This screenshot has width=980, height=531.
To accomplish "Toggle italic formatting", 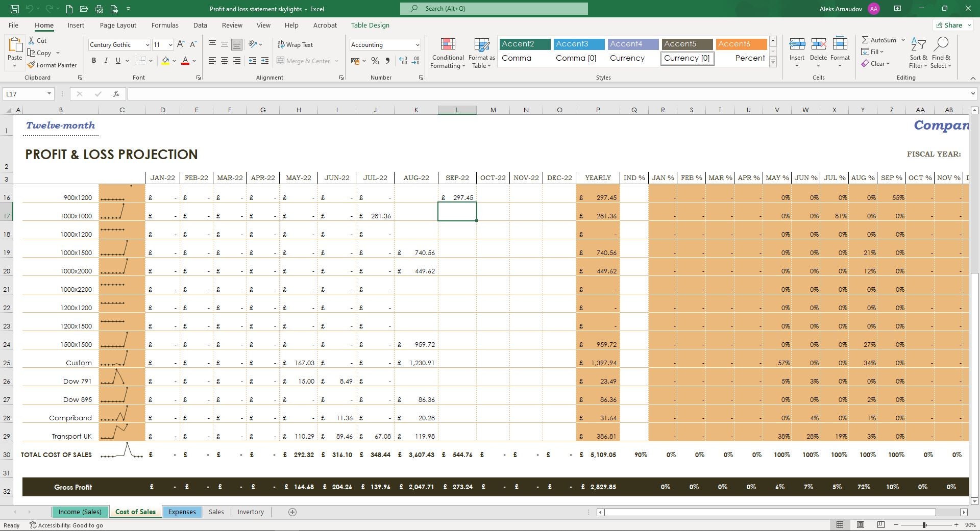I will [x=106, y=60].
